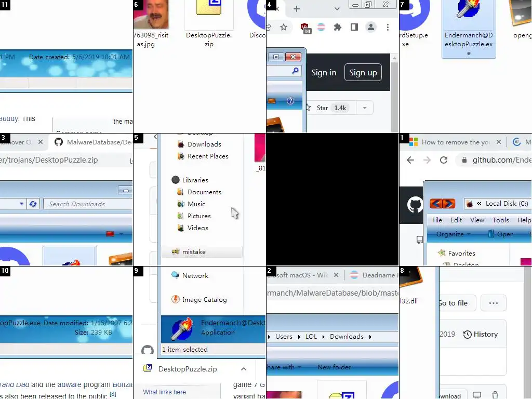Expand the DesktopPuzzle.zip download chevron
Image resolution: width=532 pixels, height=399 pixels.
(243, 369)
